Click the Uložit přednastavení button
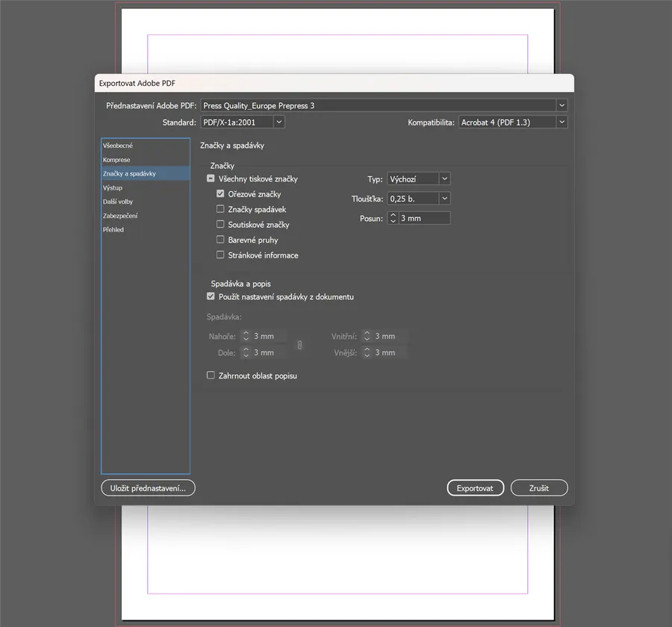 [x=149, y=487]
